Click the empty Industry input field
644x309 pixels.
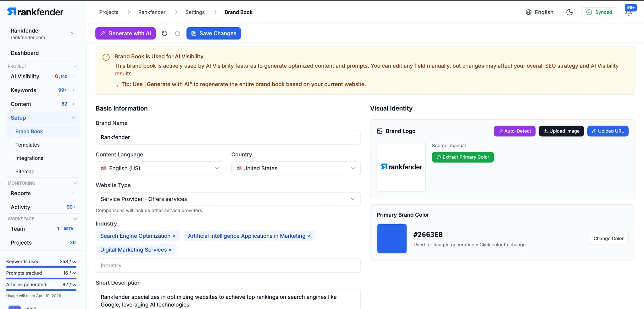click(x=228, y=266)
